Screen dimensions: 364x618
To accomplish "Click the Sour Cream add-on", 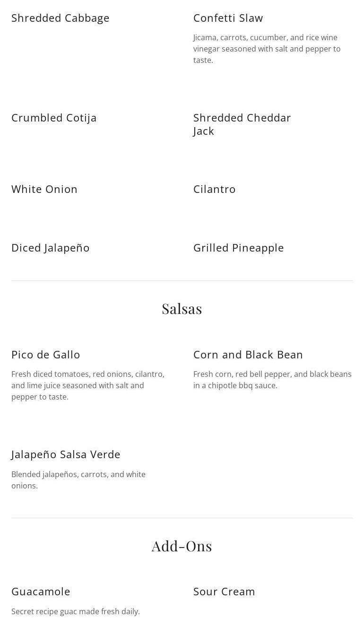I will [224, 592].
